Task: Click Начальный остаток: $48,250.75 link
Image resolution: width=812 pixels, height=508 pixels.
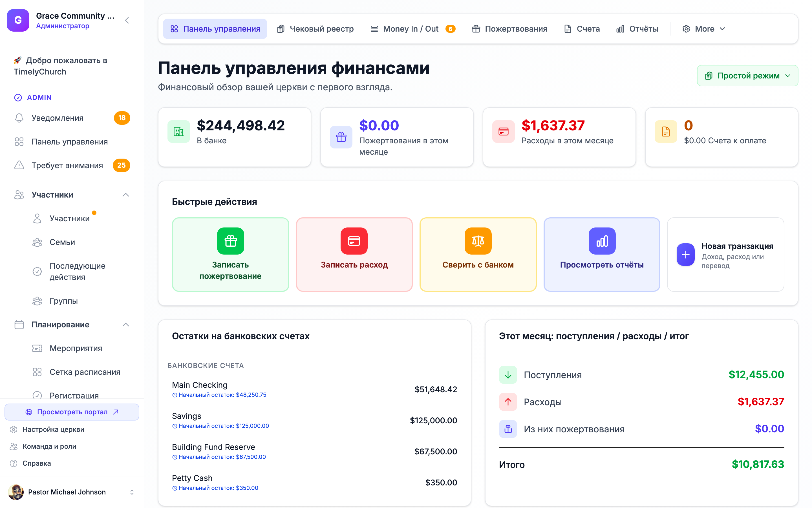Action: point(219,395)
